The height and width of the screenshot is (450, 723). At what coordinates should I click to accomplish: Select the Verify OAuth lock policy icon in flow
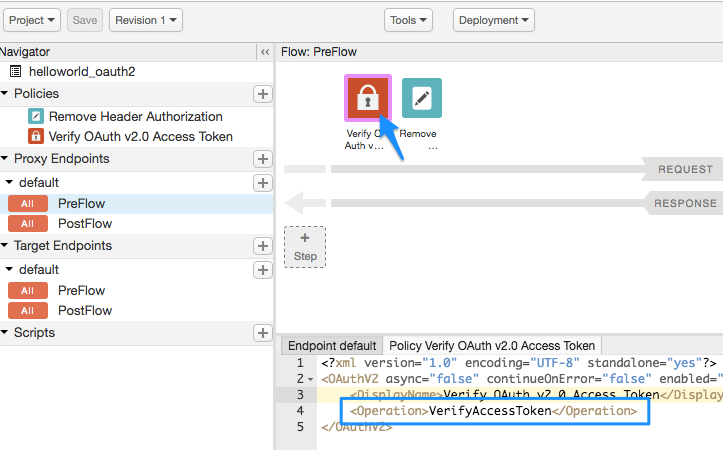tap(366, 99)
